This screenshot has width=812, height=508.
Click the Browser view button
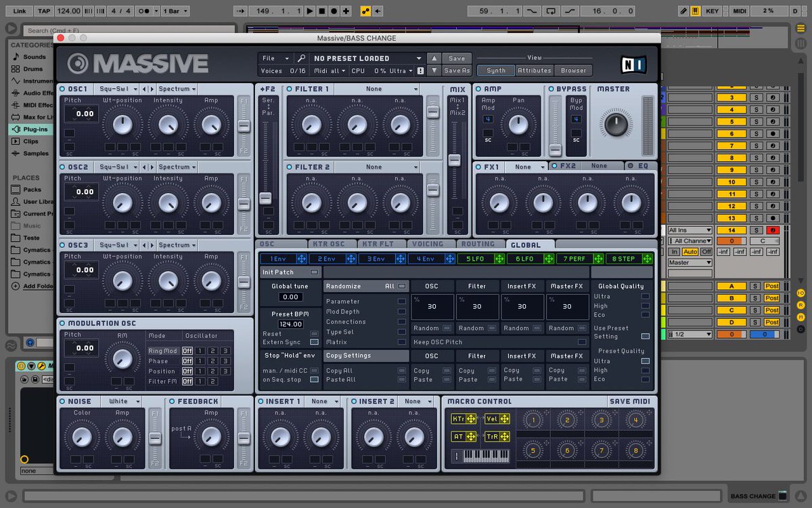tap(574, 70)
